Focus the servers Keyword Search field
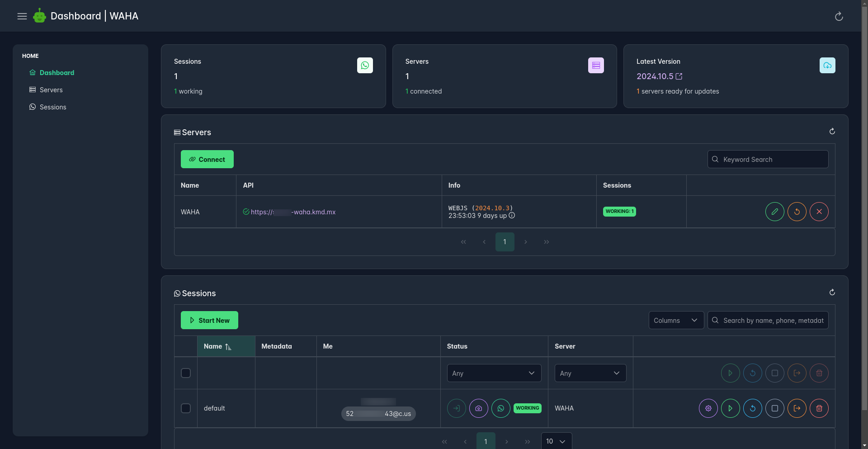The image size is (868, 449). pyautogui.click(x=768, y=159)
